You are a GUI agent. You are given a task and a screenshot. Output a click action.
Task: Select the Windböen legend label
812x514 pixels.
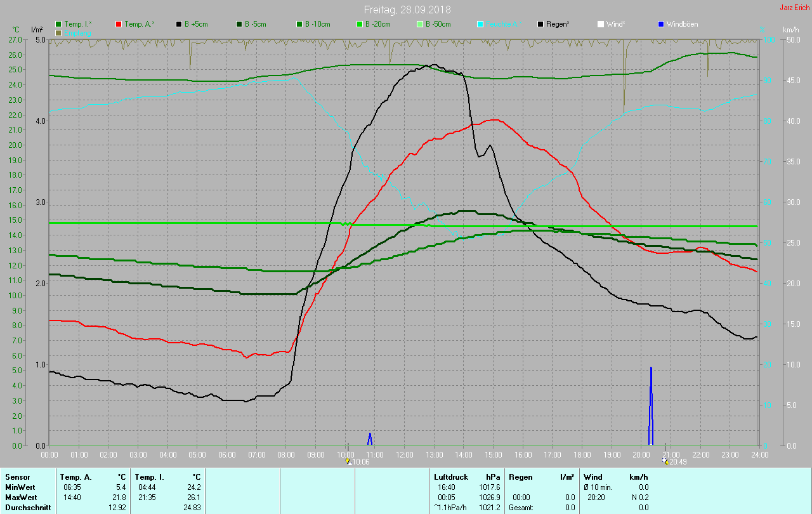tap(682, 24)
